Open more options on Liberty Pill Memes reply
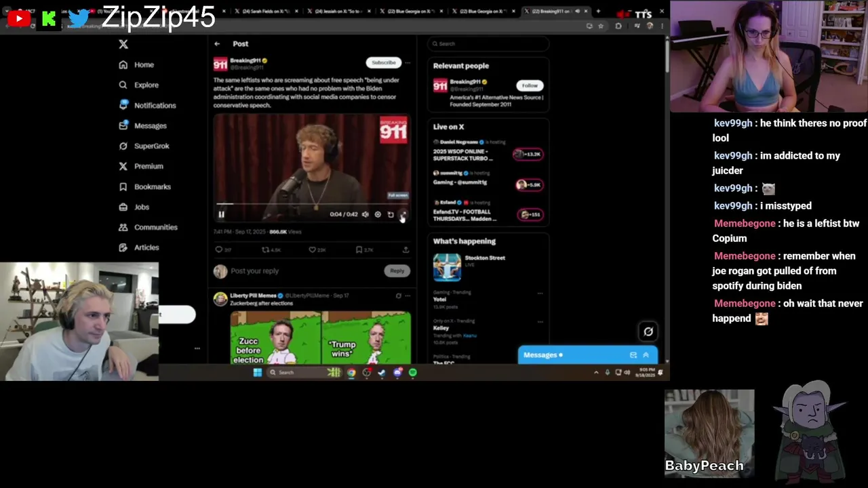Screen dimensions: 868x488 pos(408,296)
